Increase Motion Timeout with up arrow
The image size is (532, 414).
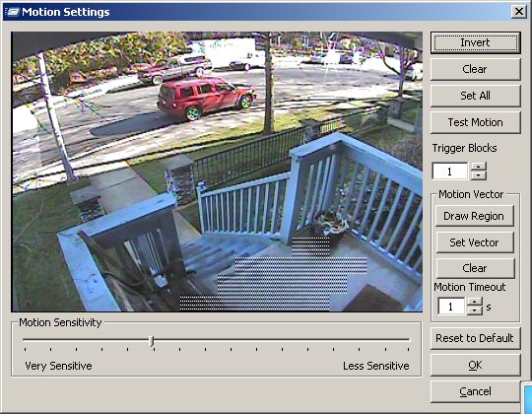click(x=475, y=302)
